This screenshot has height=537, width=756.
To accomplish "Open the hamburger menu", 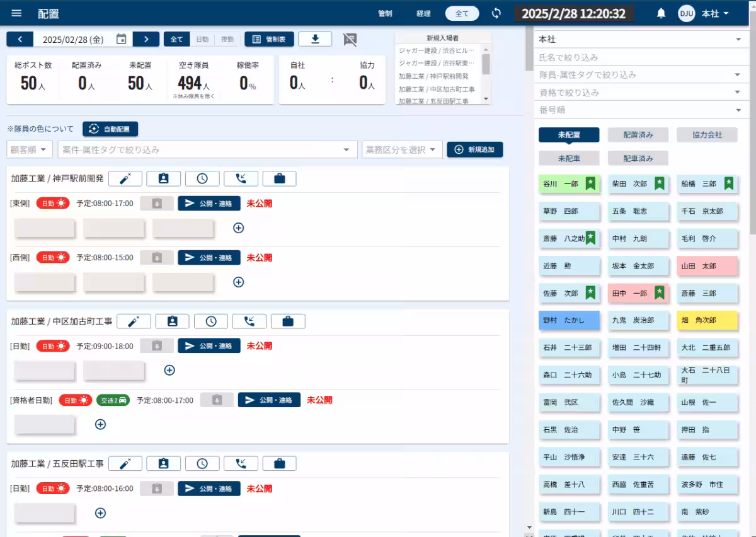I will click(x=17, y=13).
